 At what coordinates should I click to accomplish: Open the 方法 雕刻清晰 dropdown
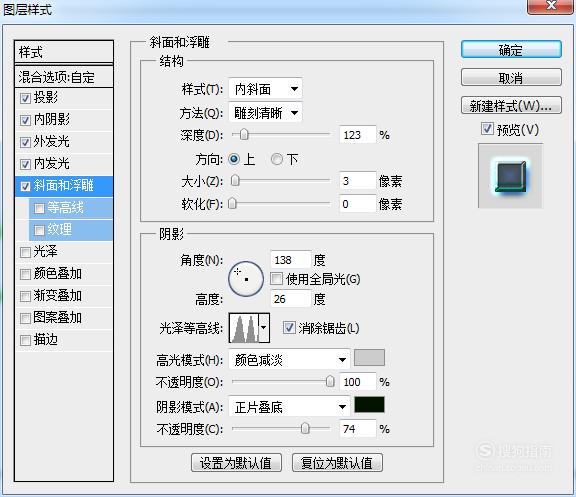(x=265, y=113)
